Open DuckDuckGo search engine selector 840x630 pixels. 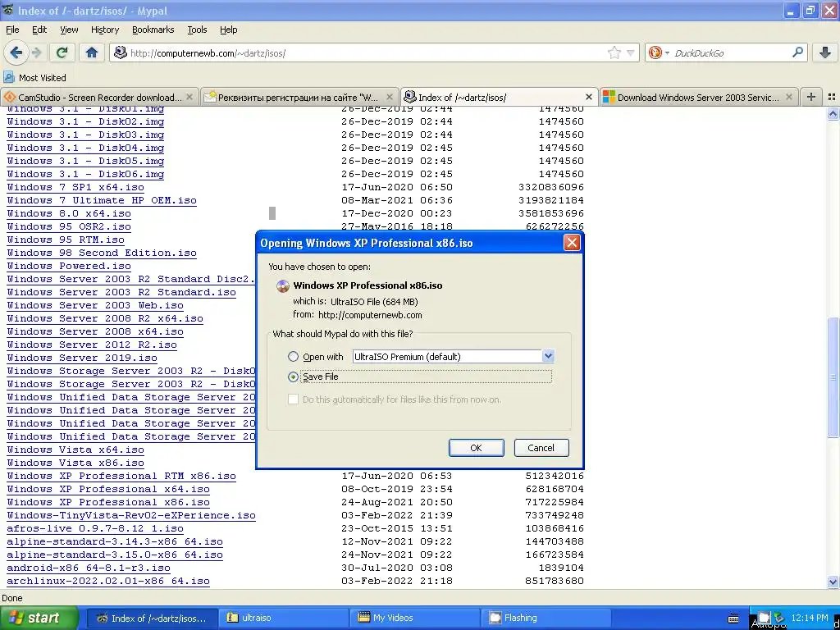tap(659, 52)
